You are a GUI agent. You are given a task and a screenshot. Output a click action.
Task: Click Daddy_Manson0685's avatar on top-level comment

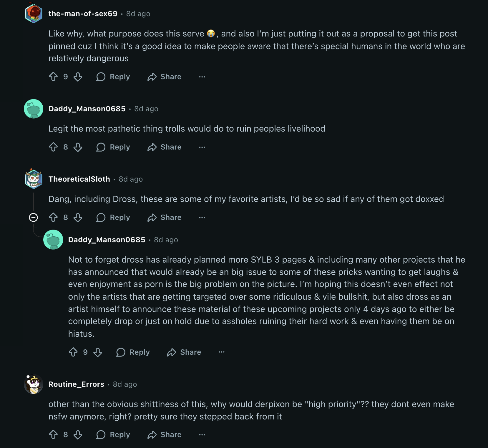tap(34, 109)
